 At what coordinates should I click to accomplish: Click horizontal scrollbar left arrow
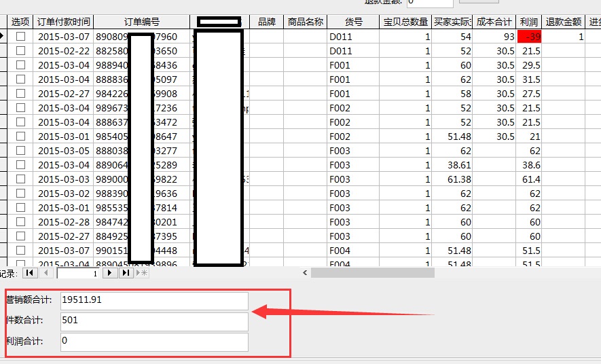(x=306, y=273)
